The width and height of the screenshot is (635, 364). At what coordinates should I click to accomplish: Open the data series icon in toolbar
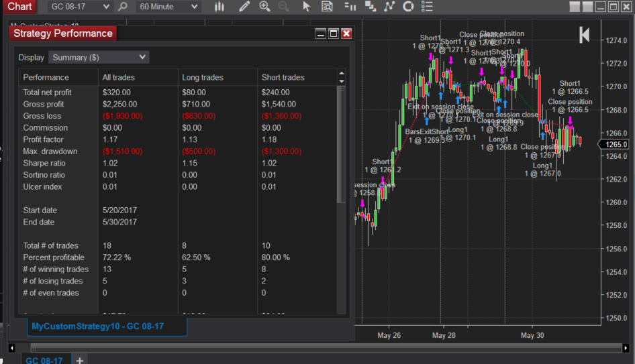(x=350, y=7)
